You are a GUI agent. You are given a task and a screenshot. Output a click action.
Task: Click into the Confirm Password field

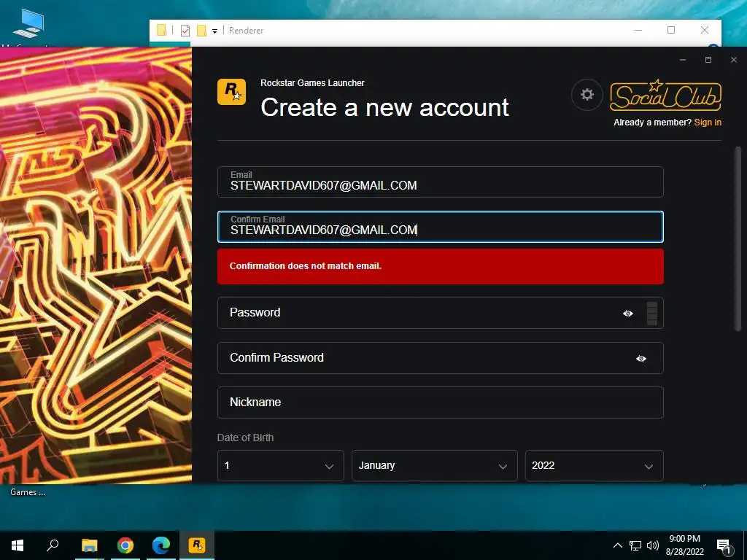[x=440, y=357]
